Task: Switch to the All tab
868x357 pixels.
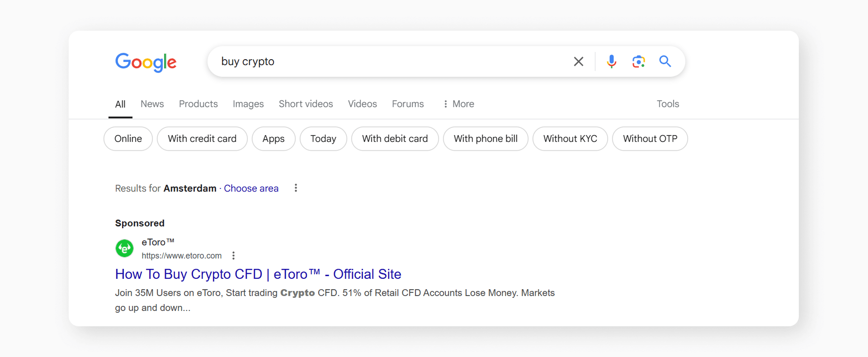Action: click(120, 104)
